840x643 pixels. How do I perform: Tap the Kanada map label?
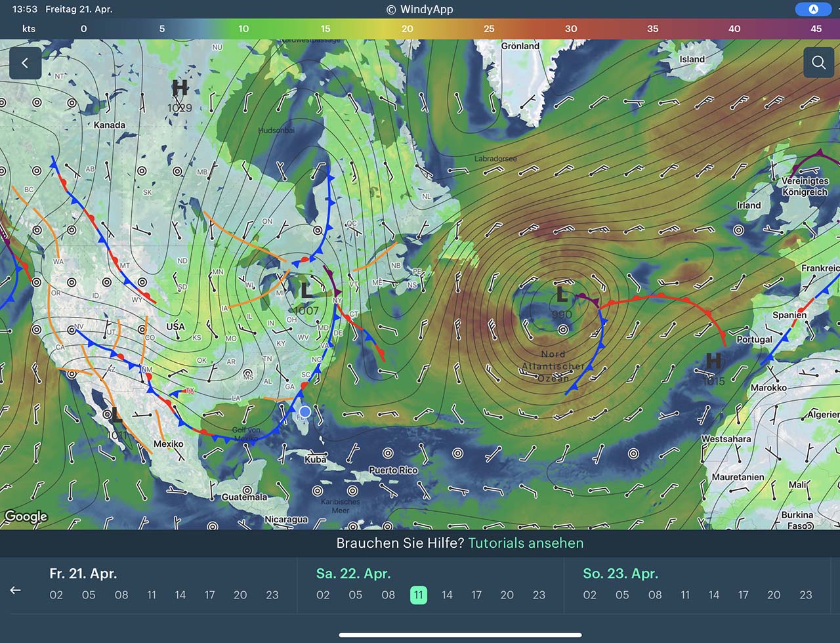tap(110, 125)
